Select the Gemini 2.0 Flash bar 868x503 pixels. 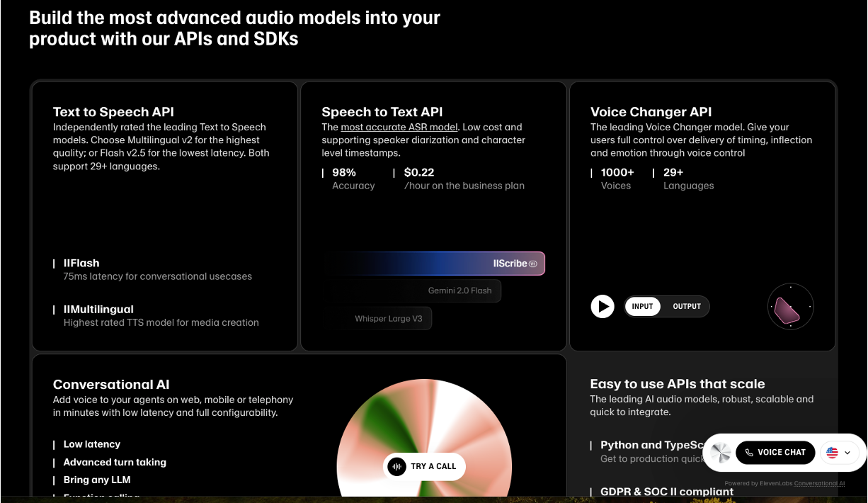click(459, 290)
